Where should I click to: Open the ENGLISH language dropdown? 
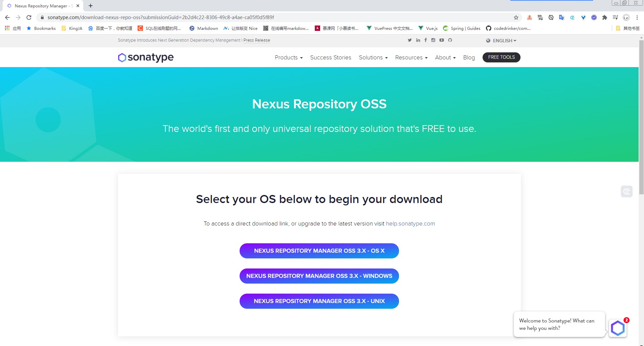[501, 41]
